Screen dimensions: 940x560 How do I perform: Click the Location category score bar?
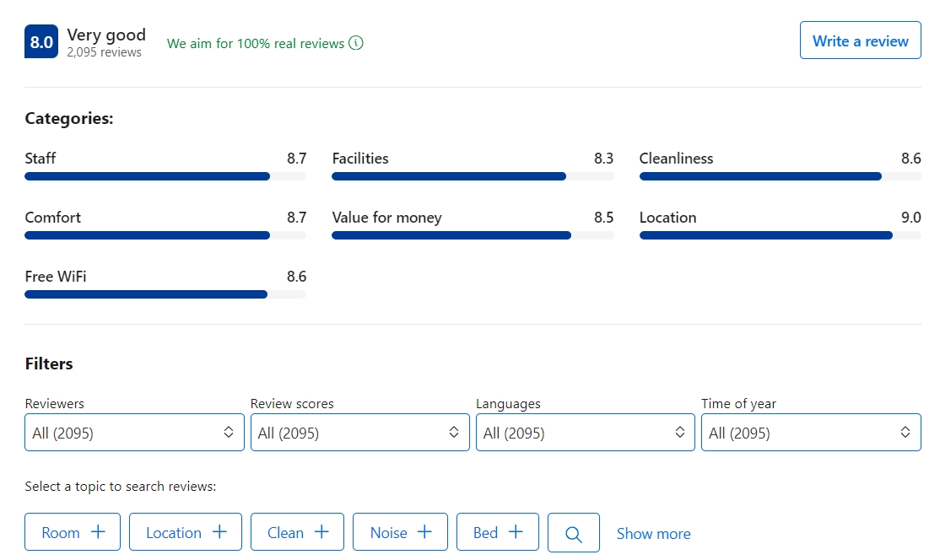coord(780,235)
